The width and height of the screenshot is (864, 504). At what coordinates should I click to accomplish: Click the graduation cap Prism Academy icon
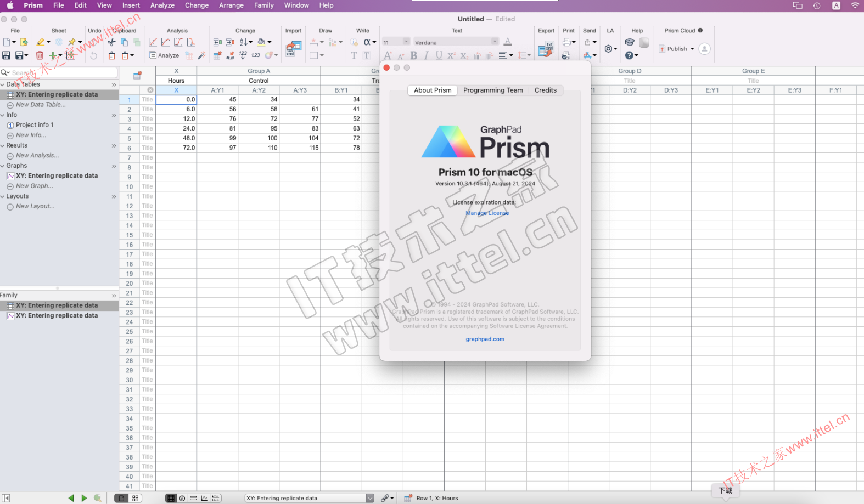(x=630, y=42)
